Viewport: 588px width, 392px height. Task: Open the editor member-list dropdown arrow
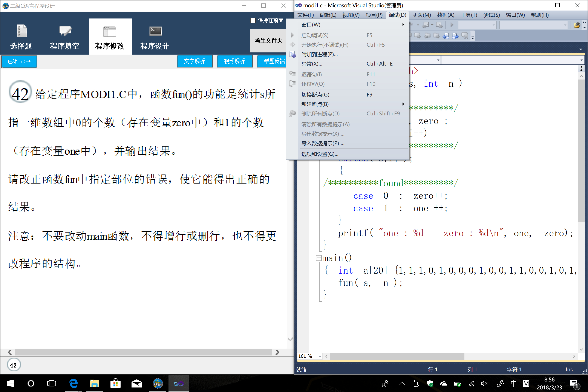click(x=582, y=60)
